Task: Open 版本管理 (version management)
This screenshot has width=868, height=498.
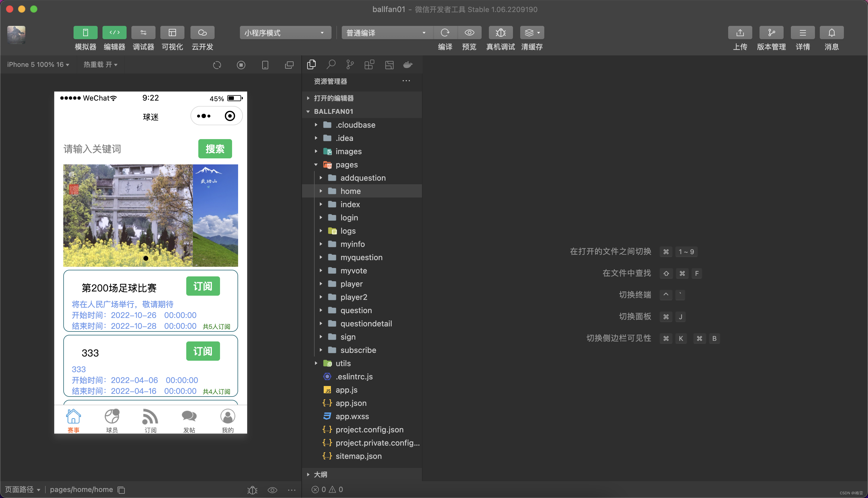Action: click(771, 33)
